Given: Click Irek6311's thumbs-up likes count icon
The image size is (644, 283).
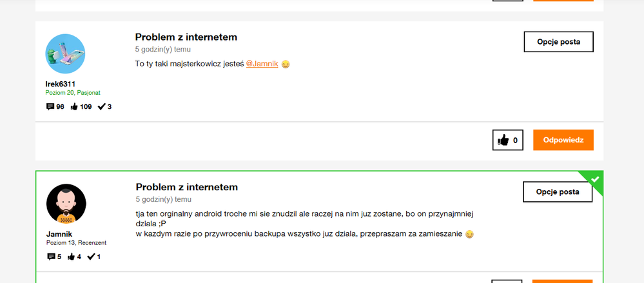Looking at the screenshot, I should point(74,106).
